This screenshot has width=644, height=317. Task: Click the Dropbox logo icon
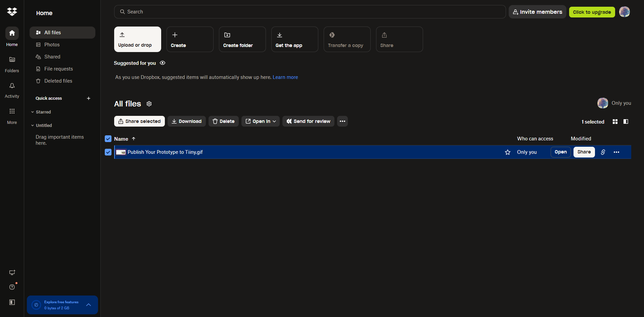[x=12, y=12]
